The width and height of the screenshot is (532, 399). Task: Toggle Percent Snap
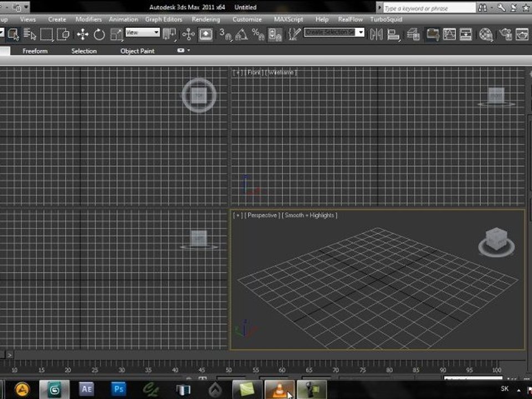click(x=258, y=34)
